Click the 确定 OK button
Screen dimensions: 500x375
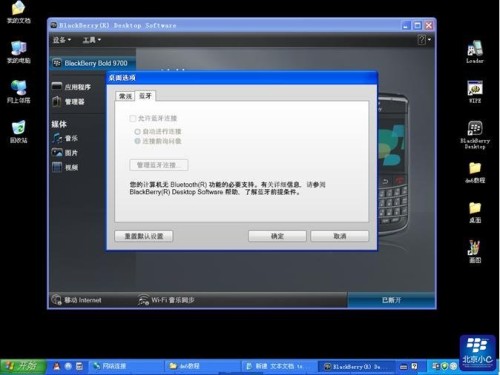coord(277,236)
